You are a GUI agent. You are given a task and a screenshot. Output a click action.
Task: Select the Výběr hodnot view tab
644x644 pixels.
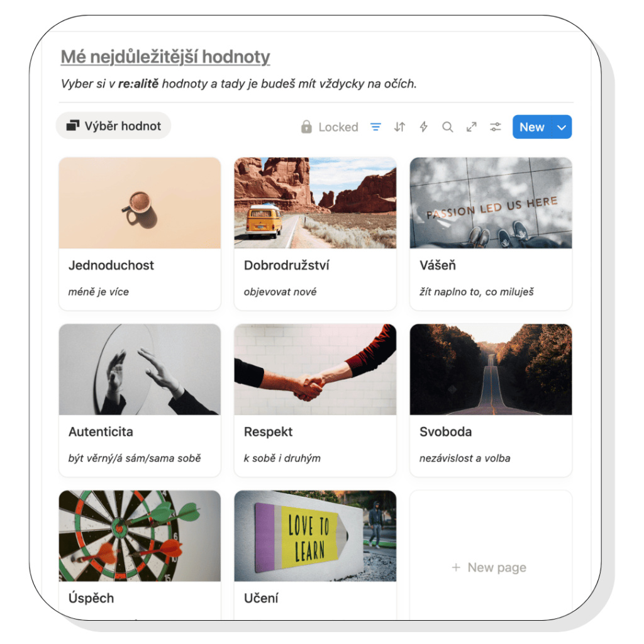click(113, 126)
